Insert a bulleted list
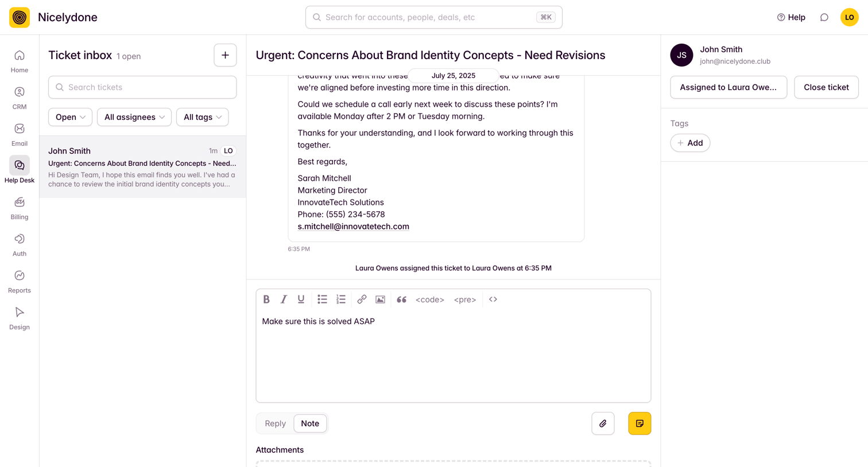The image size is (868, 467). pos(322,299)
